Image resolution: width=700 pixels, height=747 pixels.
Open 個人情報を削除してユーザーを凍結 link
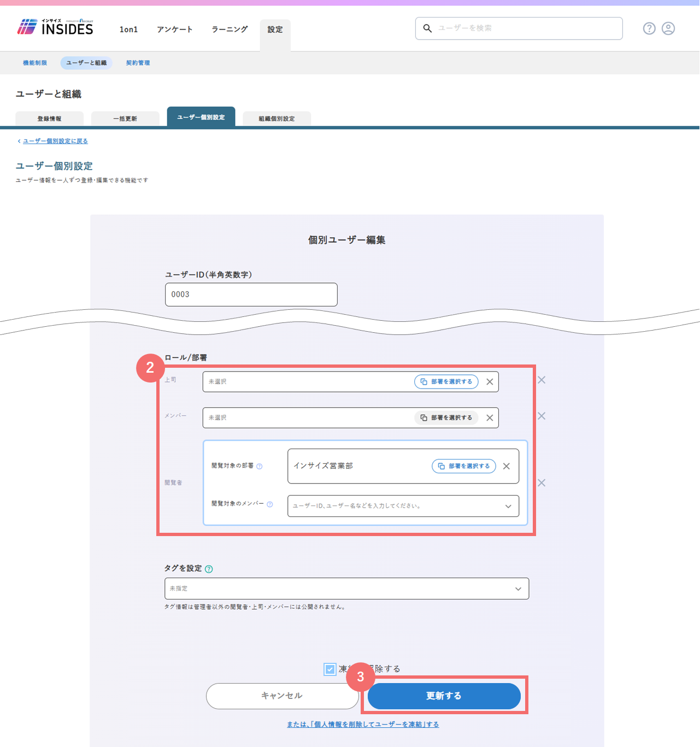(x=363, y=725)
